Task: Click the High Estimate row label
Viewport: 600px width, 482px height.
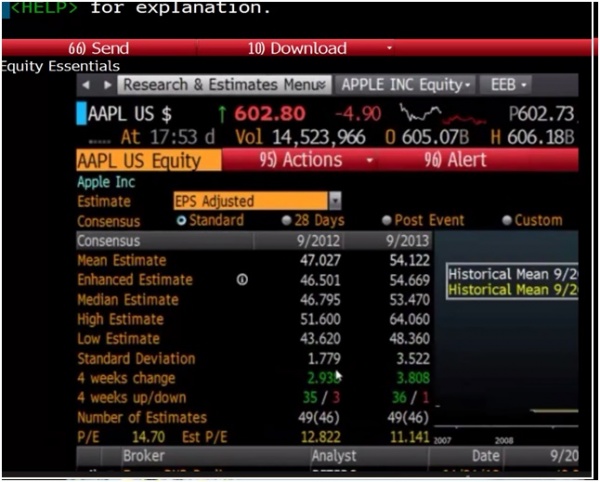Action: 121,319
